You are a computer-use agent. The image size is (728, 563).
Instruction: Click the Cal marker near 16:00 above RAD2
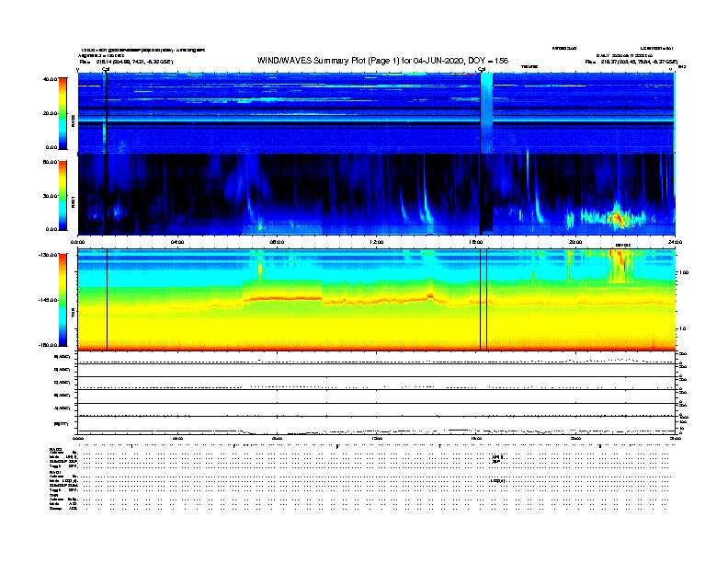[482, 70]
